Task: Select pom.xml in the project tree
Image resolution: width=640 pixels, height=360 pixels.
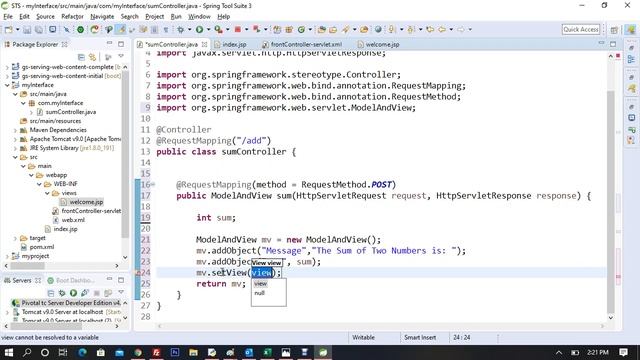Action: 38,247
